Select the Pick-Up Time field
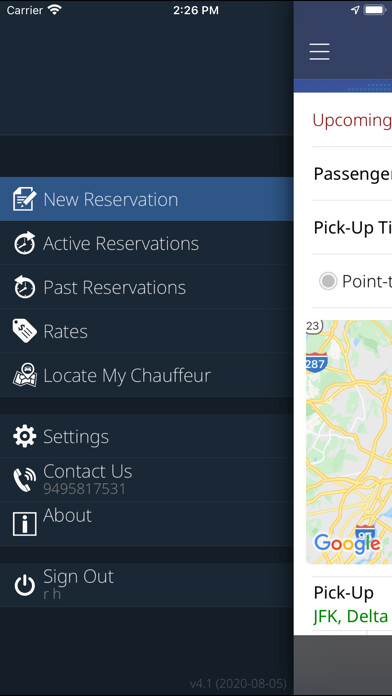Screen dimensions: 392x696 click(x=352, y=227)
